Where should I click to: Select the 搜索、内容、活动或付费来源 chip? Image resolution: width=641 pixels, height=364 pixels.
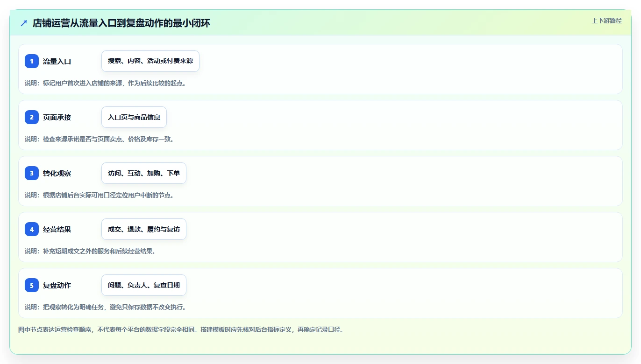[150, 61]
